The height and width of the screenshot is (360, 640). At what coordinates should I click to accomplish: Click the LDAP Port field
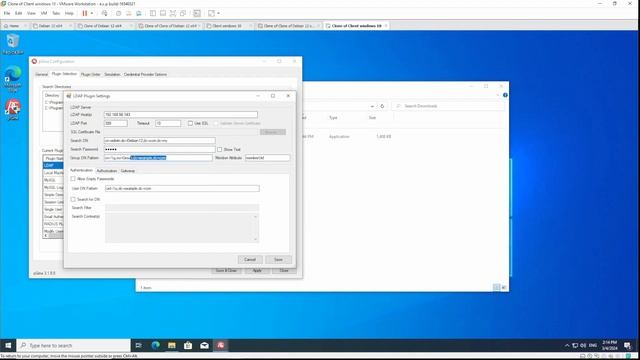pos(116,123)
